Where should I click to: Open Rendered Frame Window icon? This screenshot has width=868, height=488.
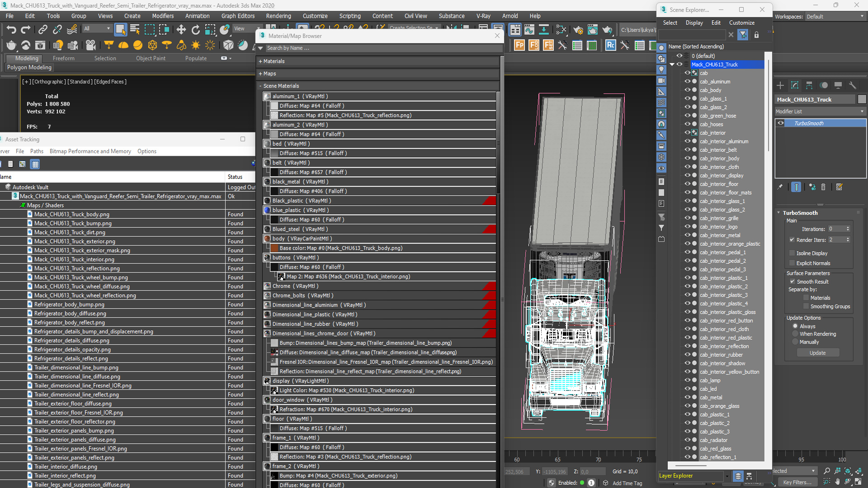[592, 30]
